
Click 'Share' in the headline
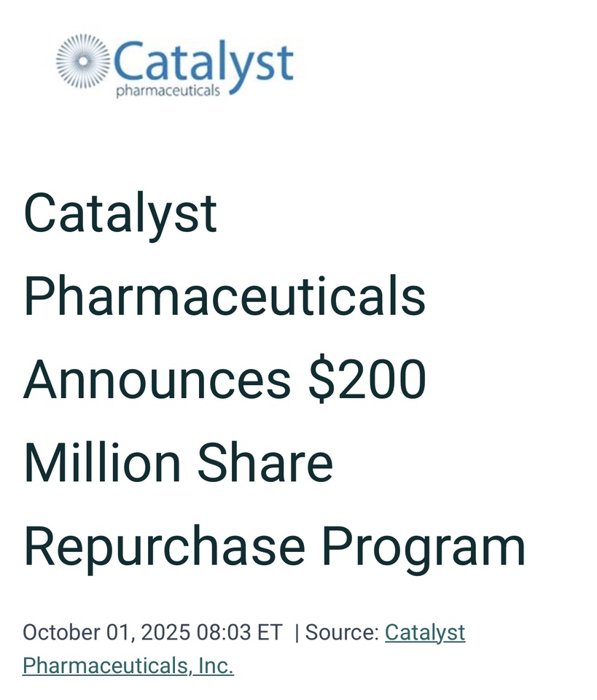pos(265,463)
